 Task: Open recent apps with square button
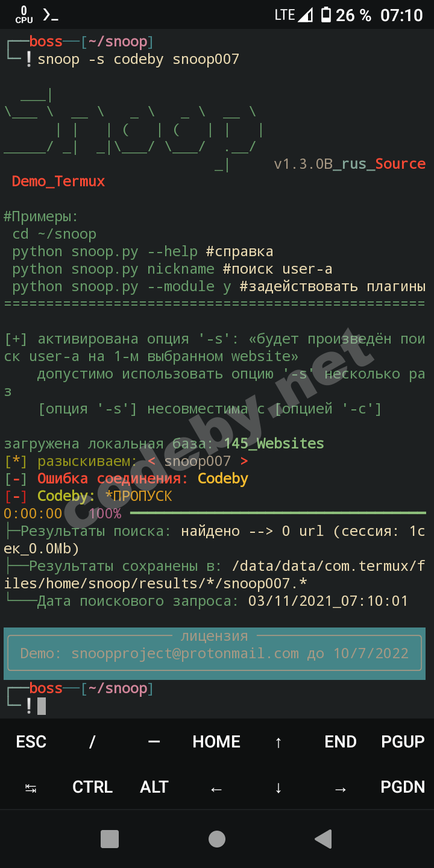click(110, 838)
